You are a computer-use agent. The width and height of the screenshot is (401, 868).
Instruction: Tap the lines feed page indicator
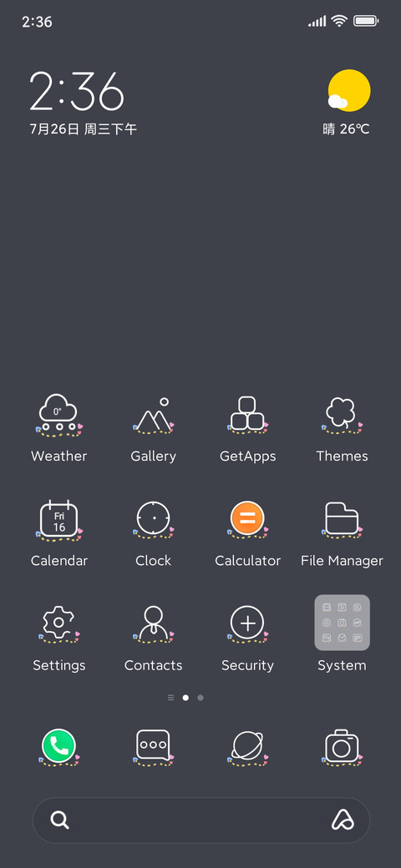click(170, 698)
